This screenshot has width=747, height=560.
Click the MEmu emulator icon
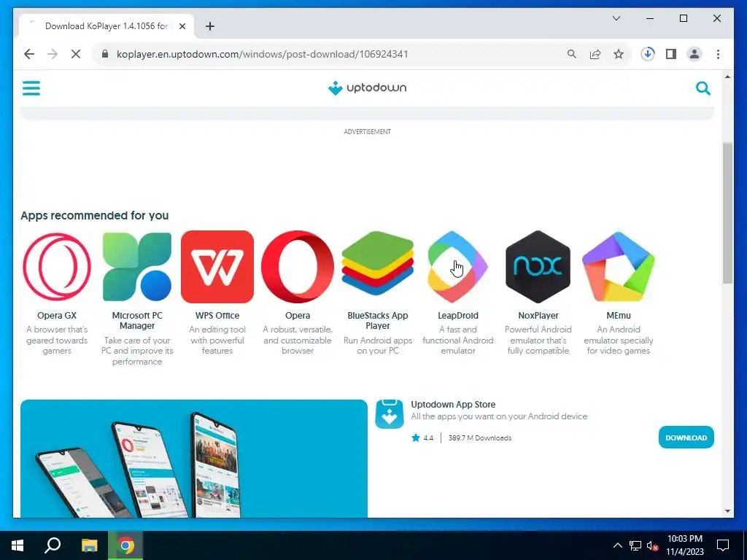(619, 267)
